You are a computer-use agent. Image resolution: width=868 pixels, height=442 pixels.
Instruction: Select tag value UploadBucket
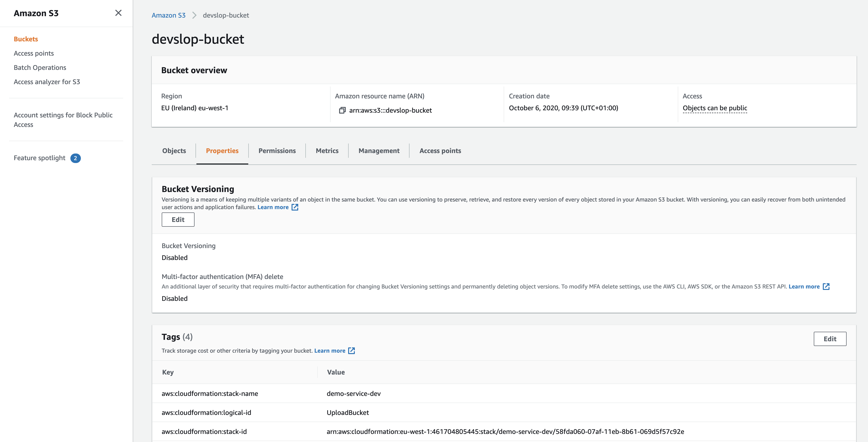(x=348, y=412)
